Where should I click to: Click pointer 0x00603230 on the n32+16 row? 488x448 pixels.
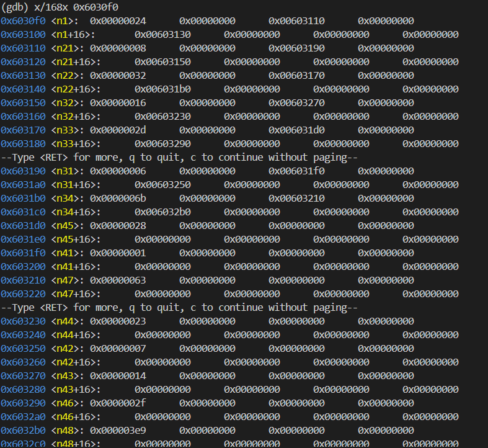pos(162,117)
